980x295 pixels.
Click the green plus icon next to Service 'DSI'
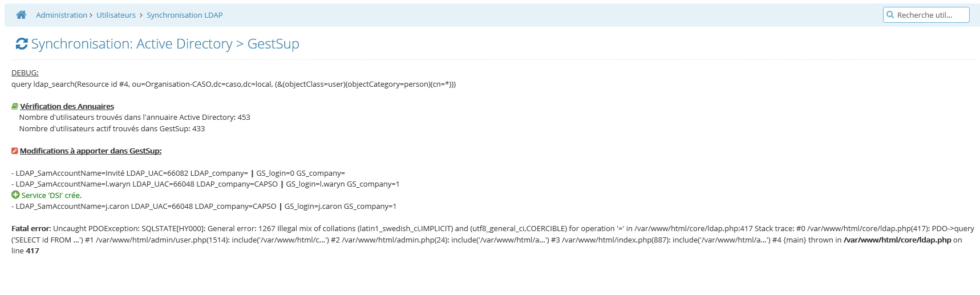click(x=15, y=195)
